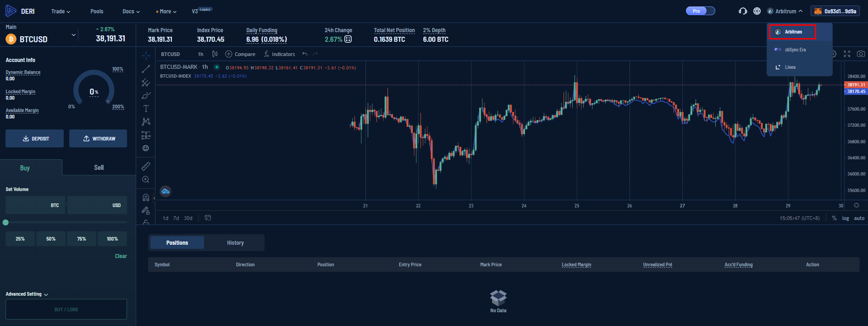
Task: Open the Trade dropdown menu
Action: coord(61,11)
